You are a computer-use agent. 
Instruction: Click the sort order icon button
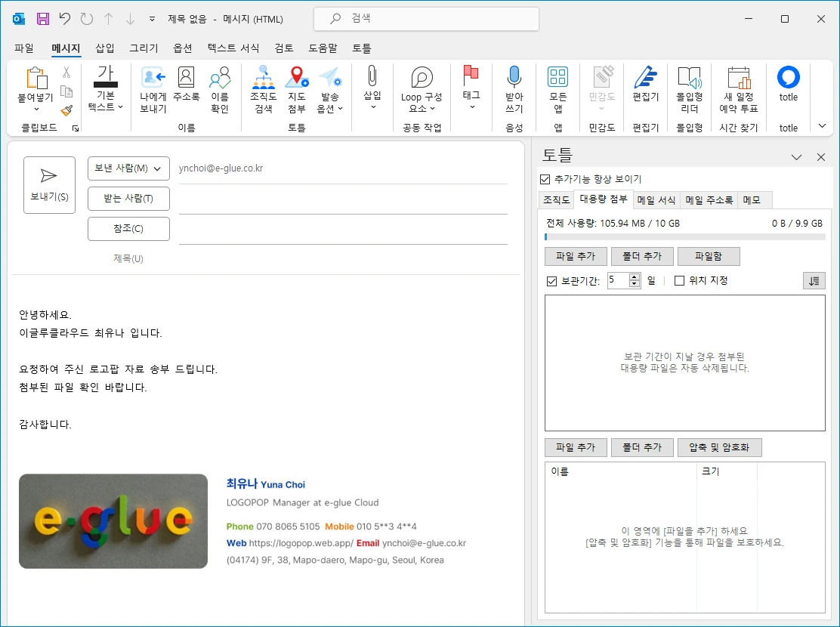coord(814,281)
